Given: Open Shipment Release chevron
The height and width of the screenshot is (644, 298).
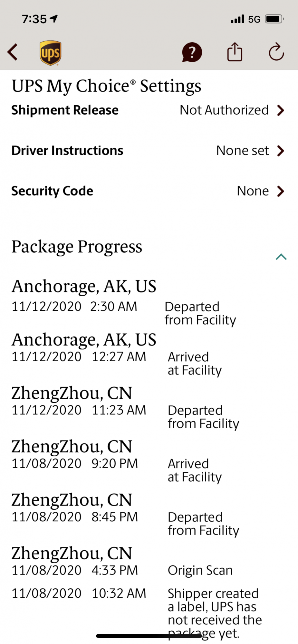Looking at the screenshot, I should pos(281,110).
